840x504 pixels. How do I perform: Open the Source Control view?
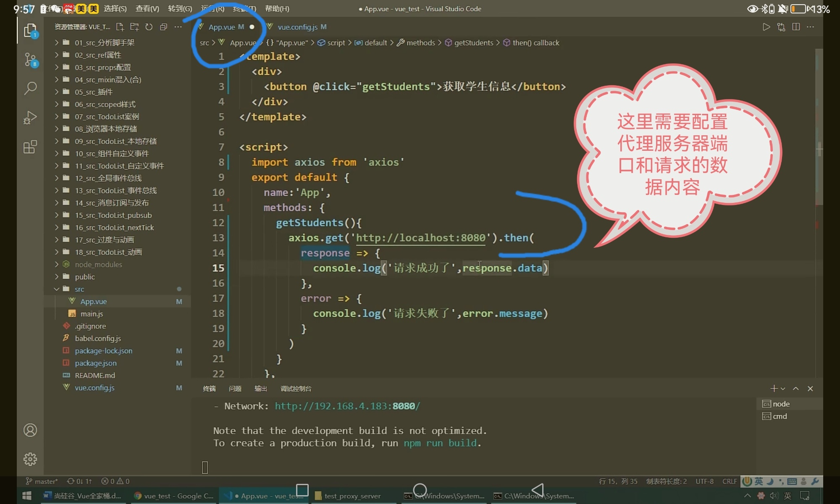coord(30,60)
